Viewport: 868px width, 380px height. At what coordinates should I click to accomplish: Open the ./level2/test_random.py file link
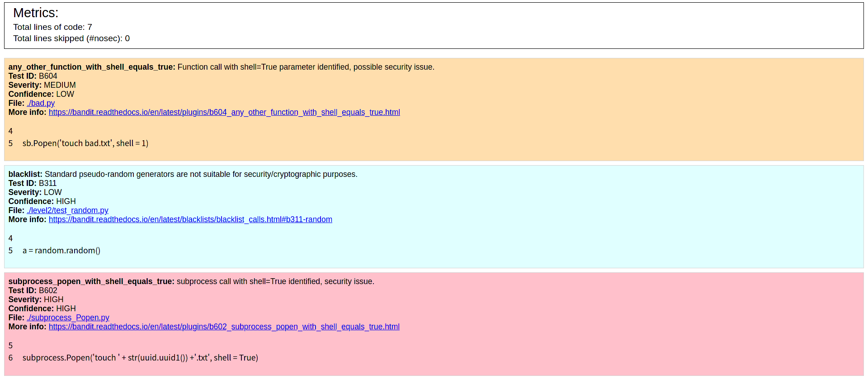(x=67, y=210)
